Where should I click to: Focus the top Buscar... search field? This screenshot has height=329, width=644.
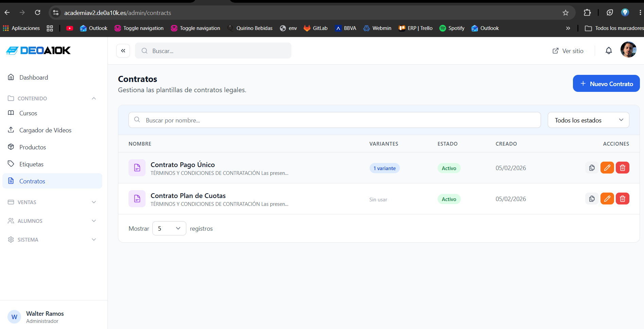(x=213, y=51)
